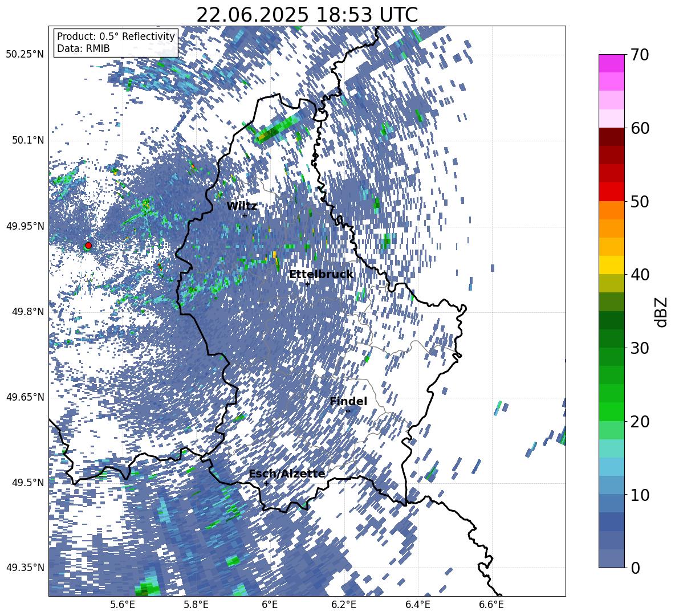Click the 49.5°N latitude label
Image resolution: width=675 pixels, height=616 pixels.
[27, 483]
